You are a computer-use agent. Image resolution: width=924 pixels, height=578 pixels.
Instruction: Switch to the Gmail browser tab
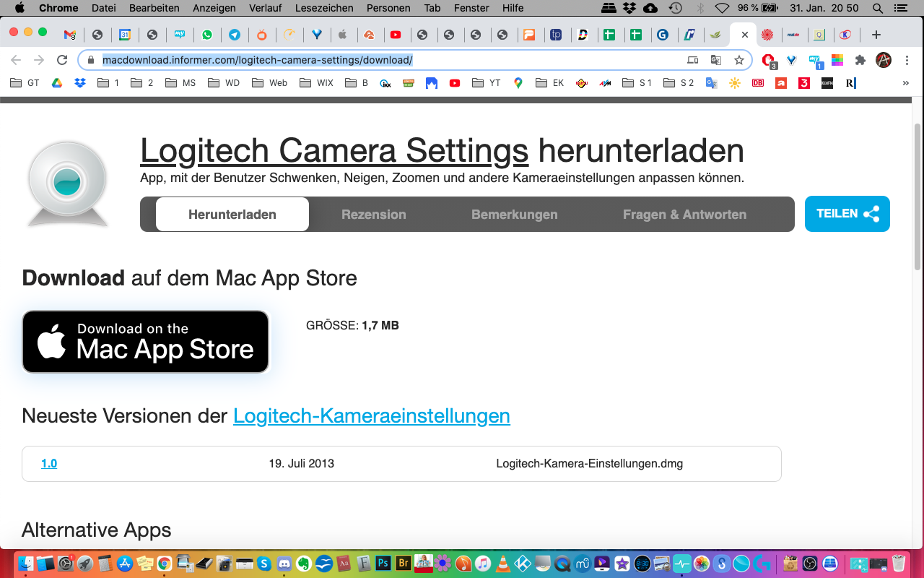69,35
